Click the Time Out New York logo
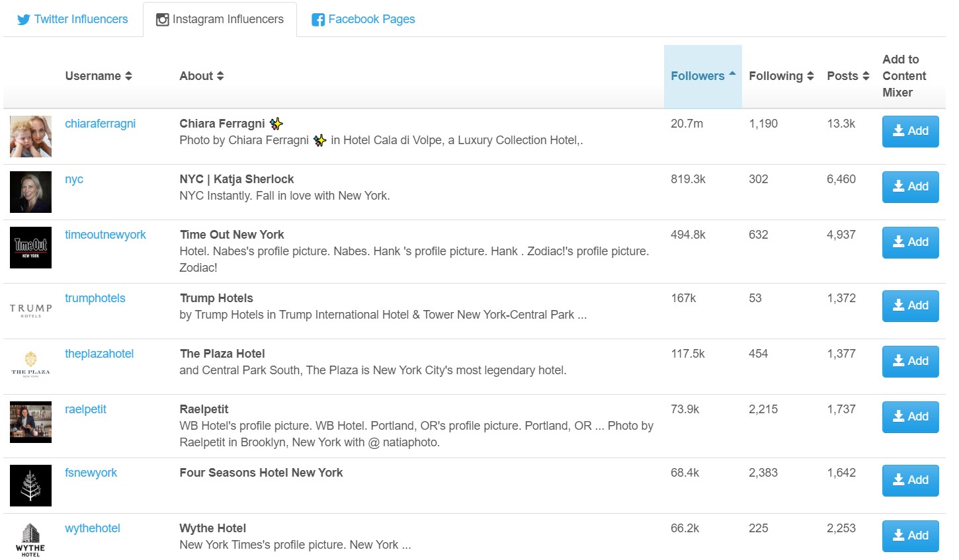Screen dimensions: 959x560 click(x=30, y=247)
